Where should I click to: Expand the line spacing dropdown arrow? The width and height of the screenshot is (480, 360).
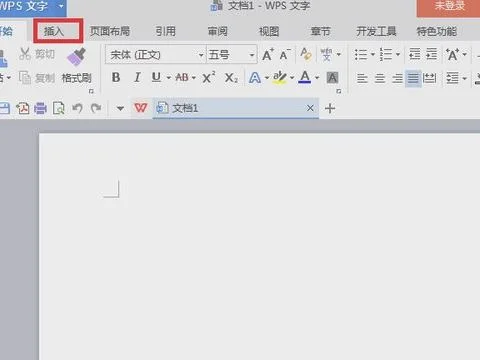pyautogui.click(x=464, y=79)
